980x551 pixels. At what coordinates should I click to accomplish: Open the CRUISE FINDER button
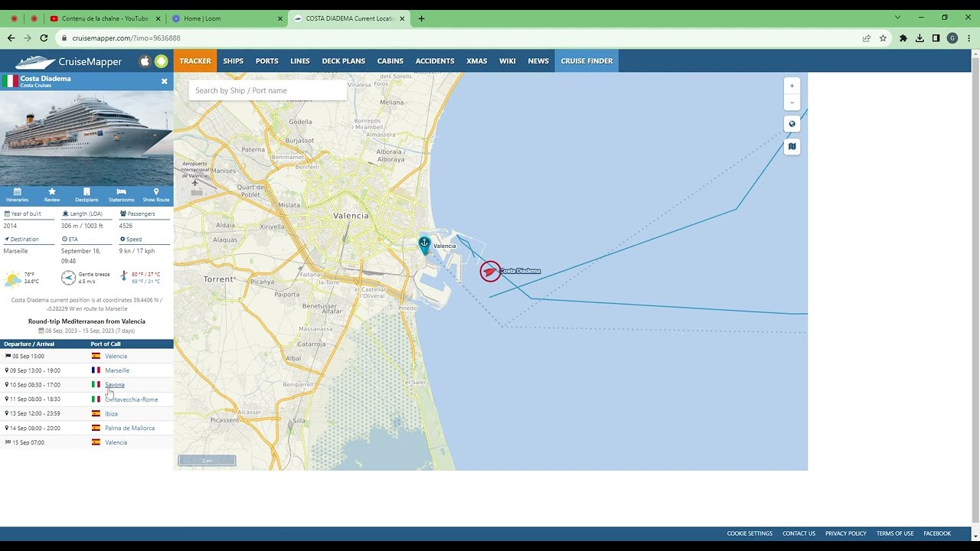[x=586, y=61]
